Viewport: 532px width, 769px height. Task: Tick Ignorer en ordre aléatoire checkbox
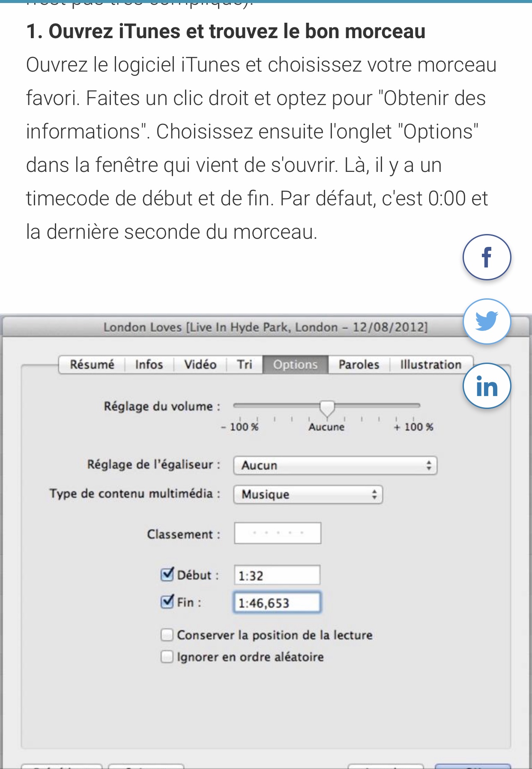pyautogui.click(x=167, y=657)
